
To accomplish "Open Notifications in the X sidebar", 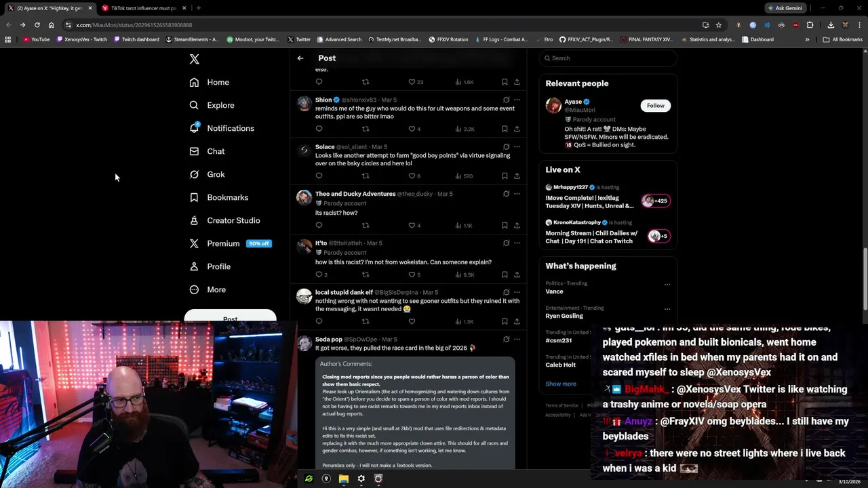I will pos(222,128).
